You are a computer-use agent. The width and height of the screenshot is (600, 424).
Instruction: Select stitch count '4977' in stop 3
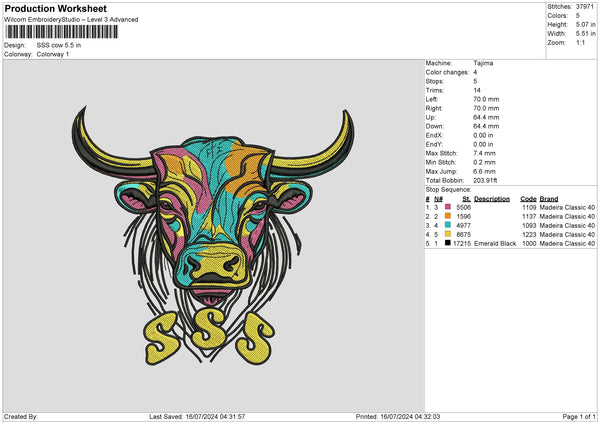click(463, 225)
